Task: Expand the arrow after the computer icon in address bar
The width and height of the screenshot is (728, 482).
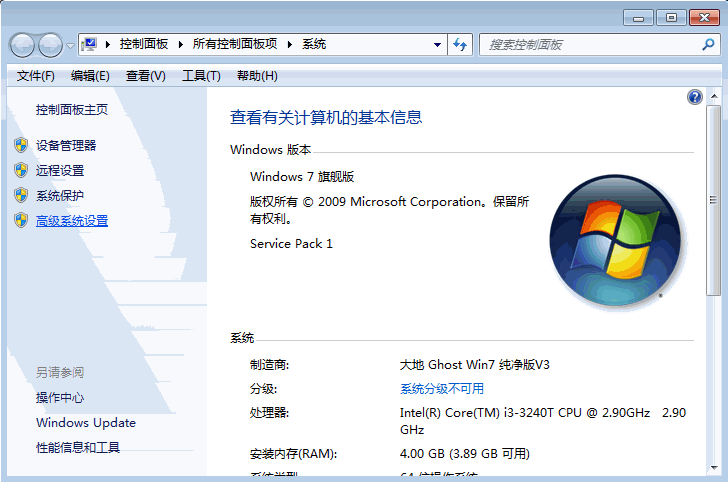Action: pos(108,45)
